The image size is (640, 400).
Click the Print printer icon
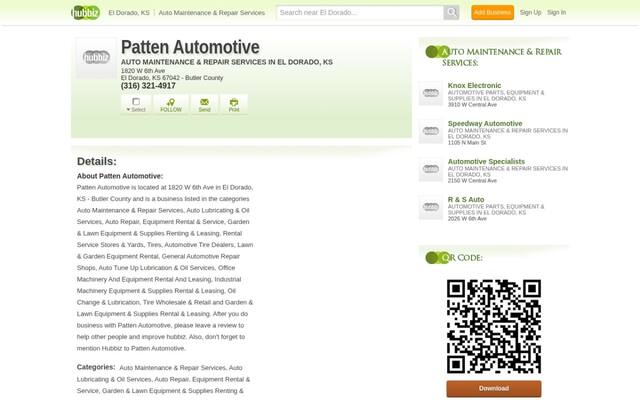point(234,102)
